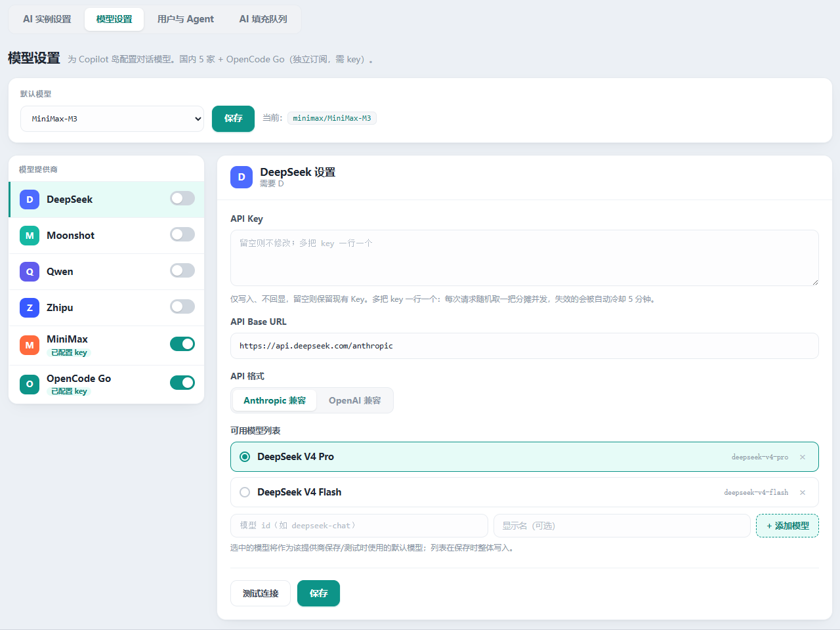
Task: Select the Moonshot provider row
Action: coord(106,236)
